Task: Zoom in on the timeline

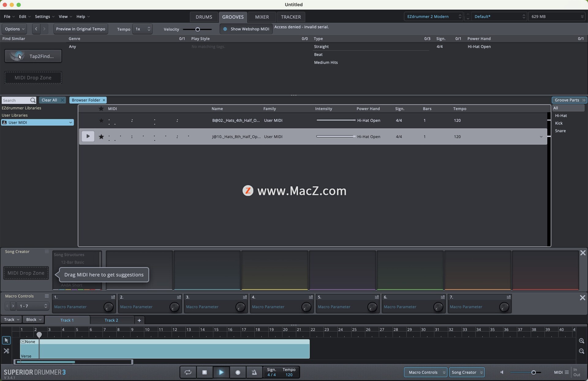Action: tap(581, 341)
